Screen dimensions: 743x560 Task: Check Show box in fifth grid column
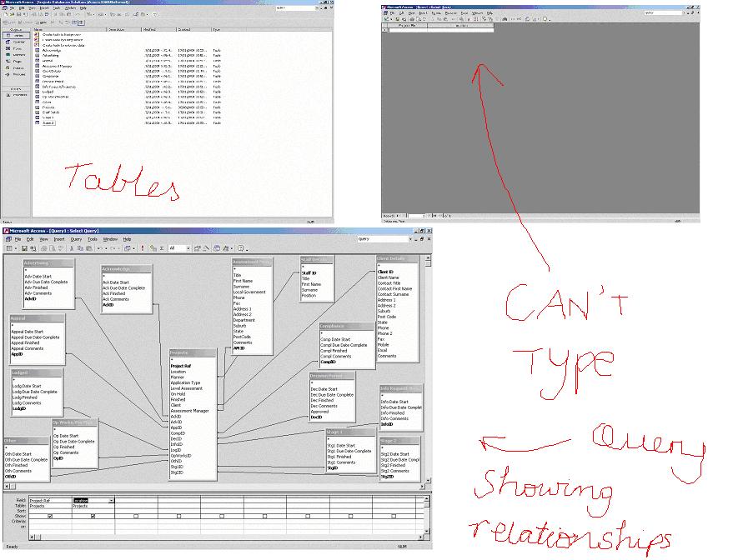click(x=222, y=517)
